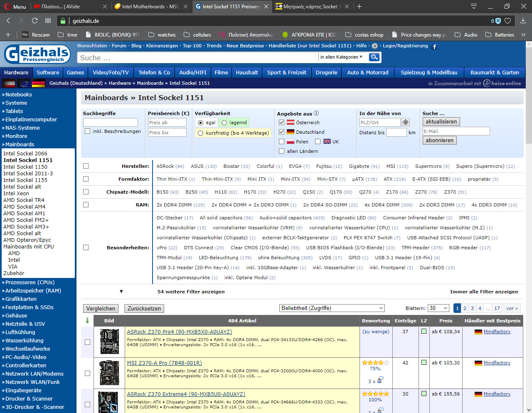Open ASRock Z370 Extreme4 product link
Screen dimensions: 532x413
point(186,394)
